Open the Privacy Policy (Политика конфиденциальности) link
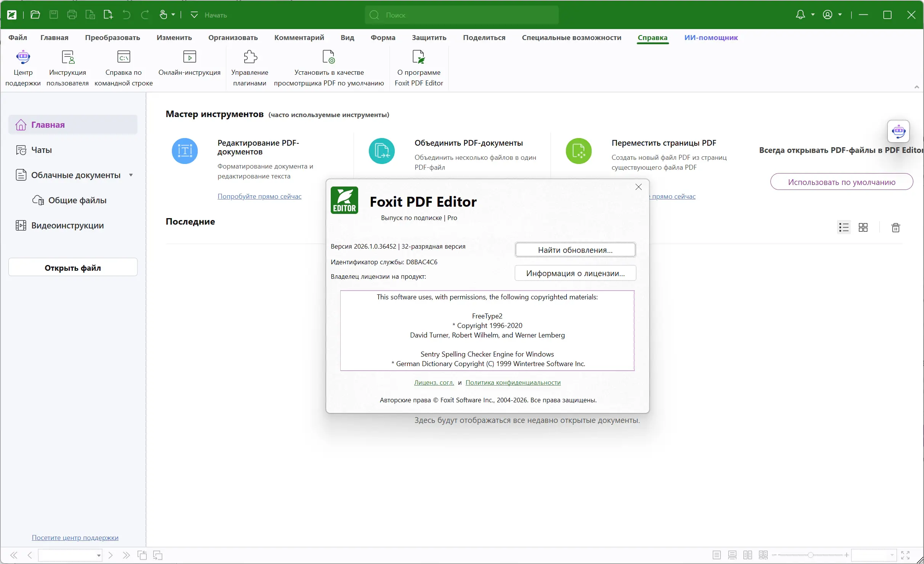This screenshot has width=924, height=564. [x=513, y=382]
